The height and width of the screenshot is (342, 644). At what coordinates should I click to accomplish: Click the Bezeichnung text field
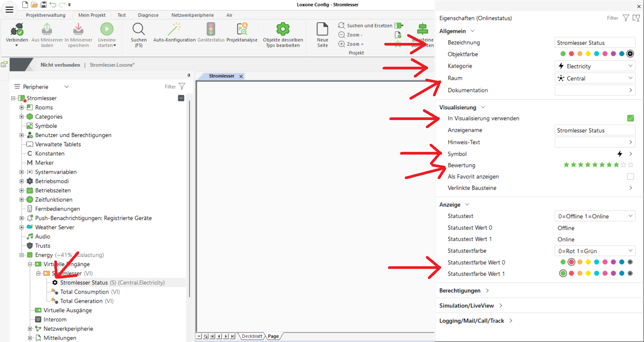595,43
